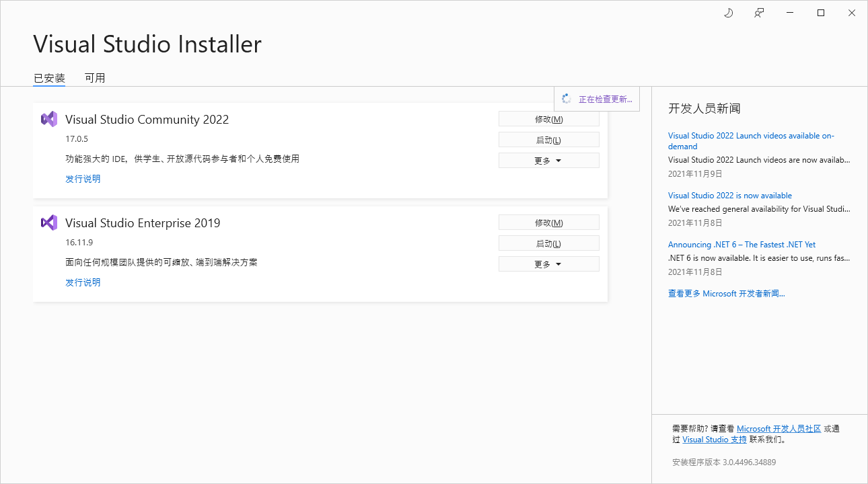868x484 pixels.
Task: Launch Enterprise 2019 with the 启动 button
Action: pyautogui.click(x=548, y=243)
